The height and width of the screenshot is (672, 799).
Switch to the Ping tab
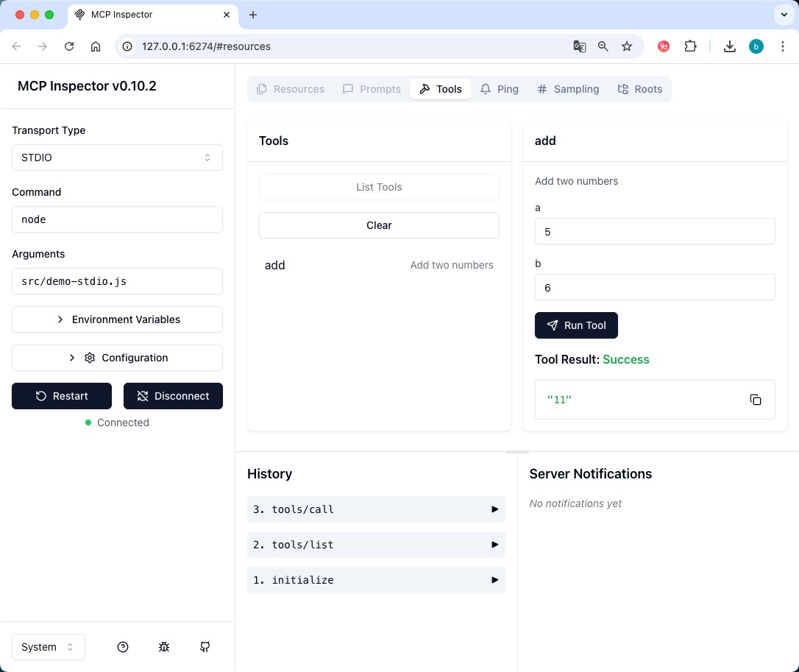[x=500, y=89]
